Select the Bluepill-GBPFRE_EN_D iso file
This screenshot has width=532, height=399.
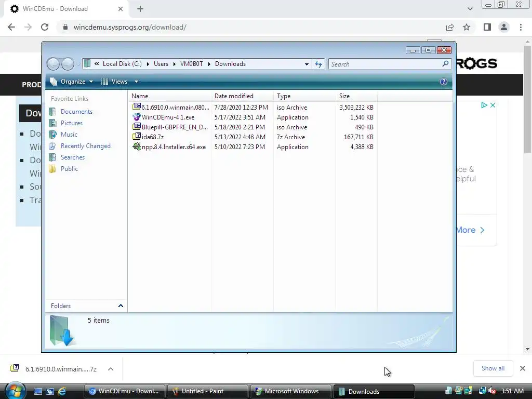170,127
